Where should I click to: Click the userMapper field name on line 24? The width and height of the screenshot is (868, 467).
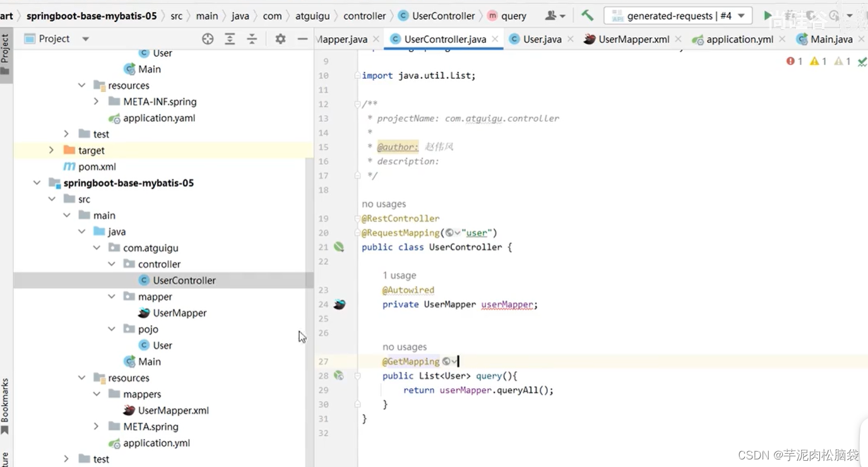click(x=508, y=304)
